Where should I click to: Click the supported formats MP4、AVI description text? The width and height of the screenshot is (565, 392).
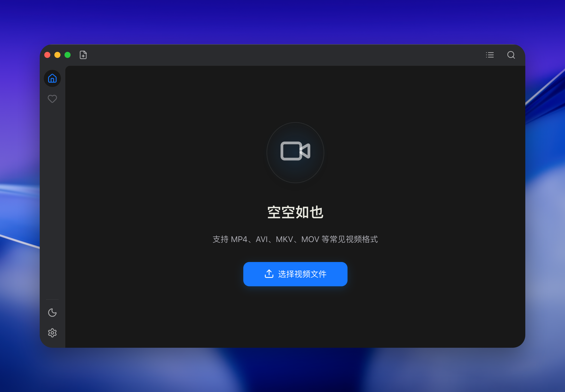click(x=295, y=239)
